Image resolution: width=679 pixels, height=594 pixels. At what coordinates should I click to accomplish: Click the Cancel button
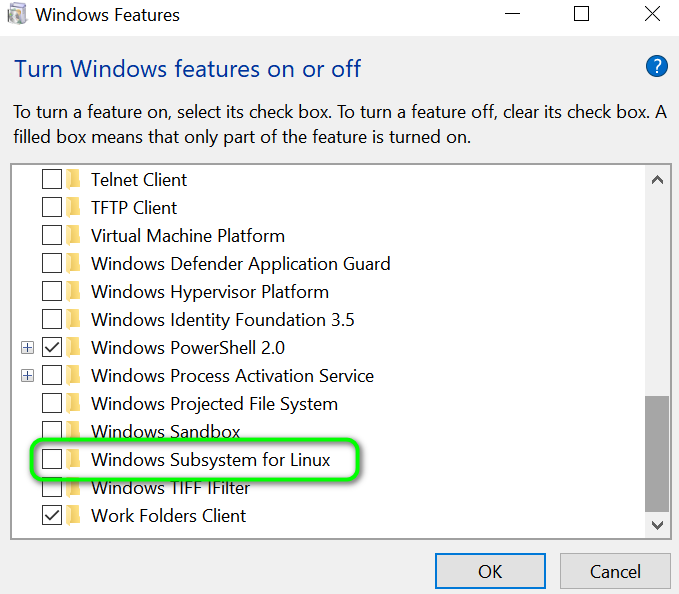(614, 572)
